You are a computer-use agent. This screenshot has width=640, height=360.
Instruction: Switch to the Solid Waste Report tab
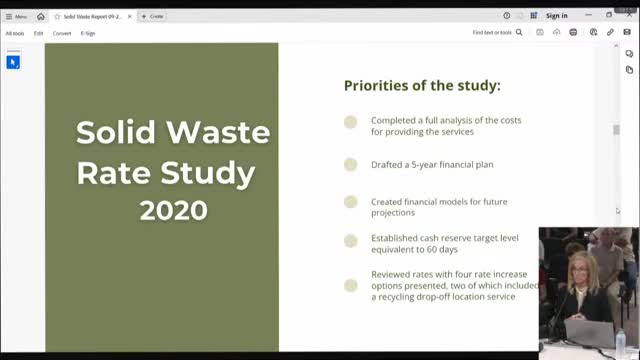(x=93, y=17)
